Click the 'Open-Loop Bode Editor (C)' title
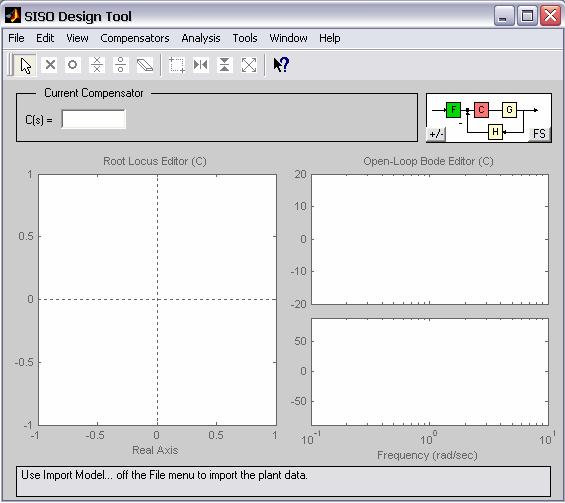The height and width of the screenshot is (503, 565). [428, 161]
